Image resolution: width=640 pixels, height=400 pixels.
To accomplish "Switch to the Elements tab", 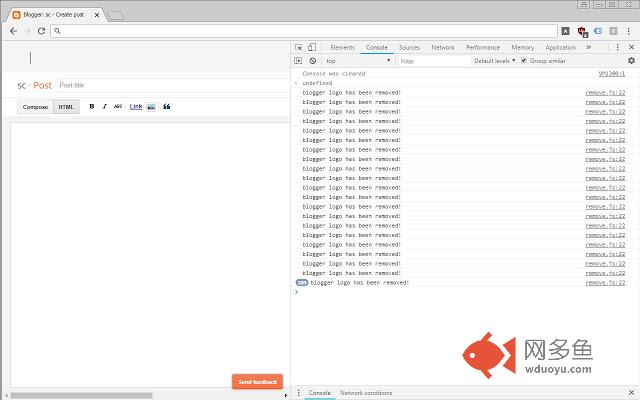I will (x=342, y=47).
